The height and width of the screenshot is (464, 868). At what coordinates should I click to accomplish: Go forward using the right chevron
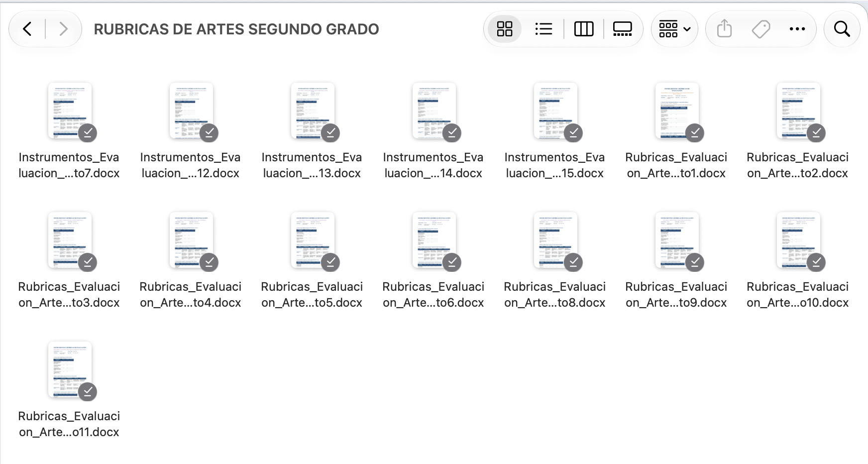coord(63,29)
